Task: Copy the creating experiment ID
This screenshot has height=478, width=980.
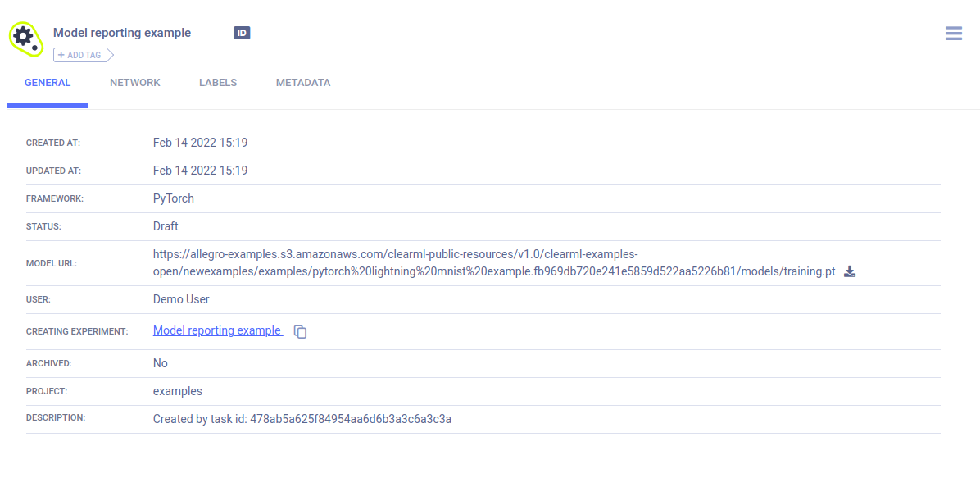Action: tap(301, 332)
